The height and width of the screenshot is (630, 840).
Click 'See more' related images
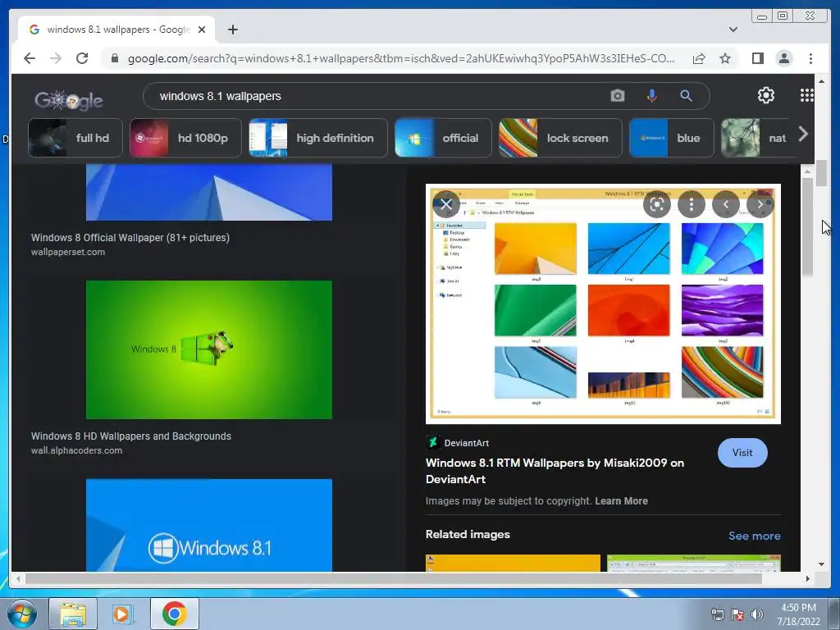pos(755,536)
